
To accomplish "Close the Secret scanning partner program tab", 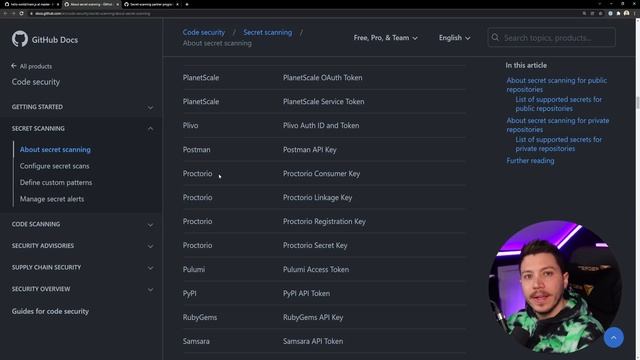I will (x=177, y=4).
